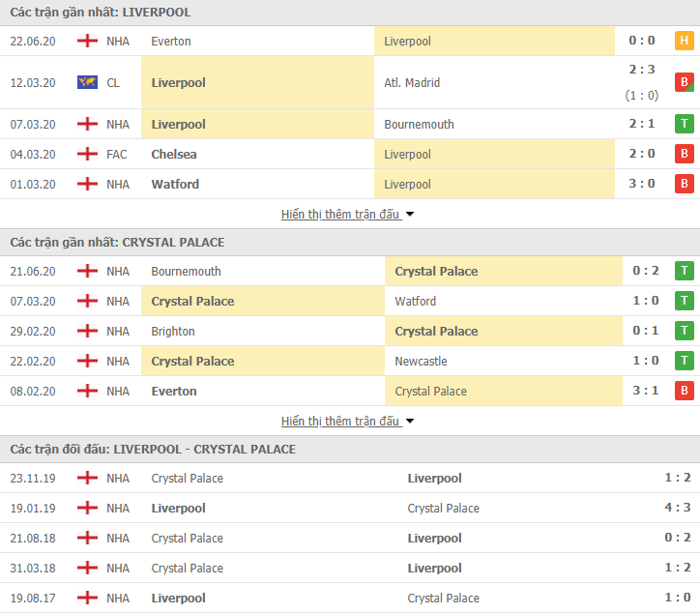Click 'Hiển thị thêm trận đấu' under Liverpool

click(340, 215)
